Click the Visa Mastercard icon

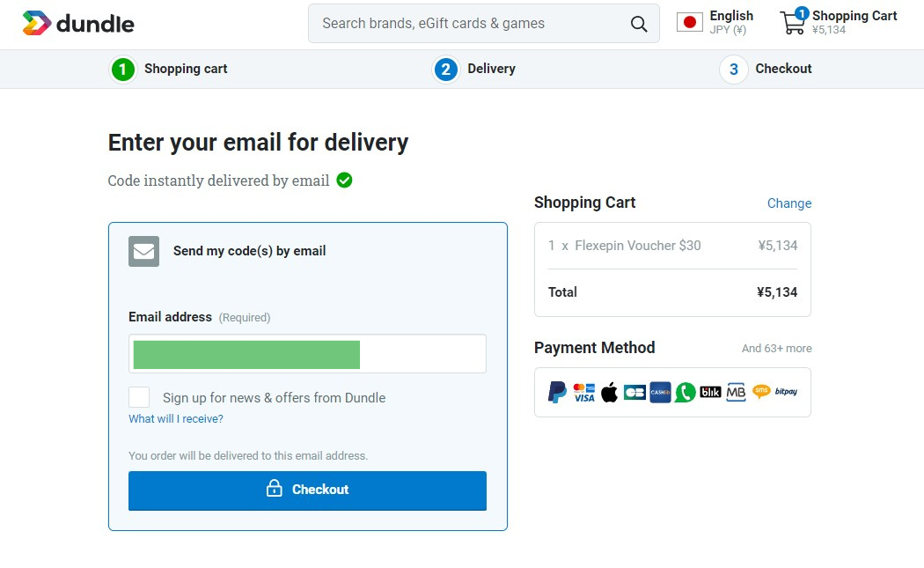(584, 392)
